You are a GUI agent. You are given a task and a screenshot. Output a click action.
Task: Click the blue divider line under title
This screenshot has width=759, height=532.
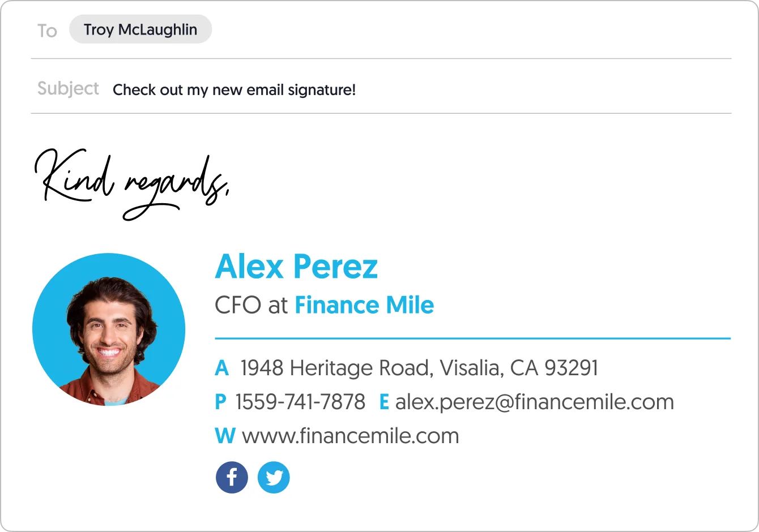pyautogui.click(x=472, y=338)
